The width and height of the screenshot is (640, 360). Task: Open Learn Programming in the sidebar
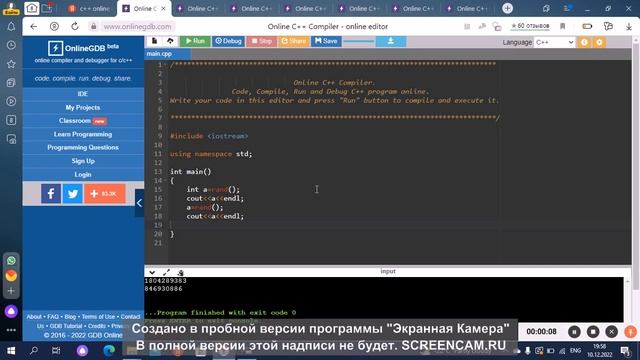pyautogui.click(x=83, y=134)
